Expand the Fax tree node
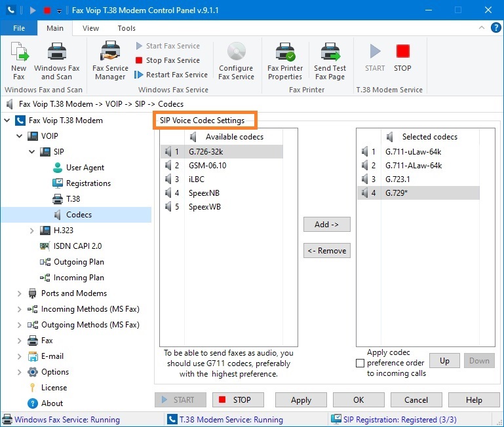Viewport: 504px width, 427px height. [x=19, y=341]
